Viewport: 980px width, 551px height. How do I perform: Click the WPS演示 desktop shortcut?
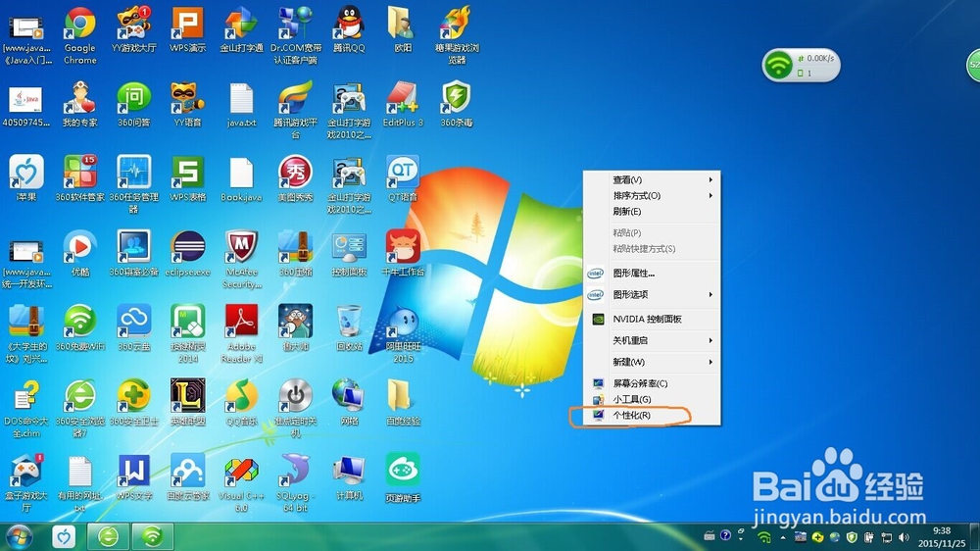[x=187, y=29]
